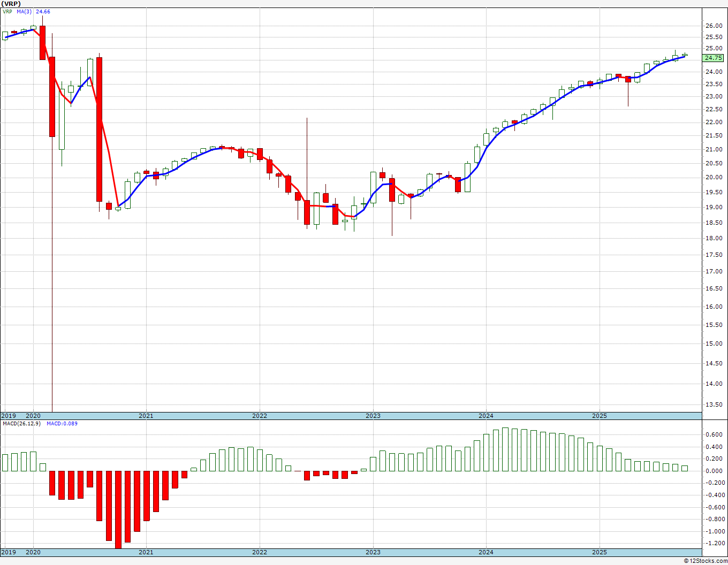
Task: Click 2021 on the price chart time axis
Action: click(146, 416)
